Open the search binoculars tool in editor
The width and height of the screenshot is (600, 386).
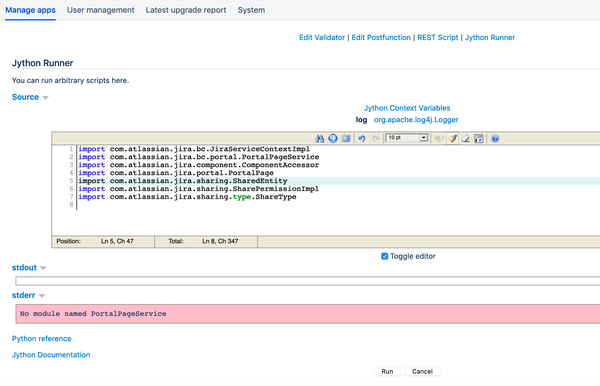(x=320, y=138)
